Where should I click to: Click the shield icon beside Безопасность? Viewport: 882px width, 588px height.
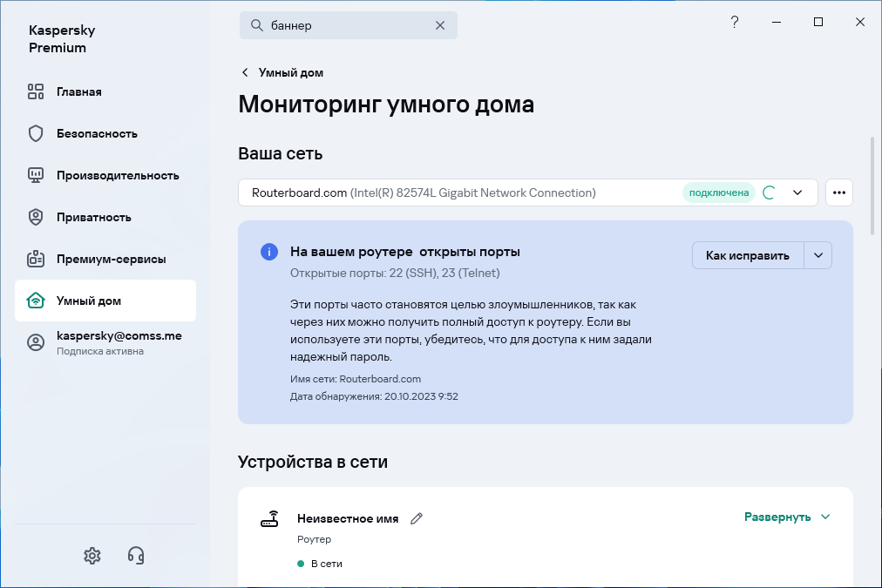(x=36, y=133)
